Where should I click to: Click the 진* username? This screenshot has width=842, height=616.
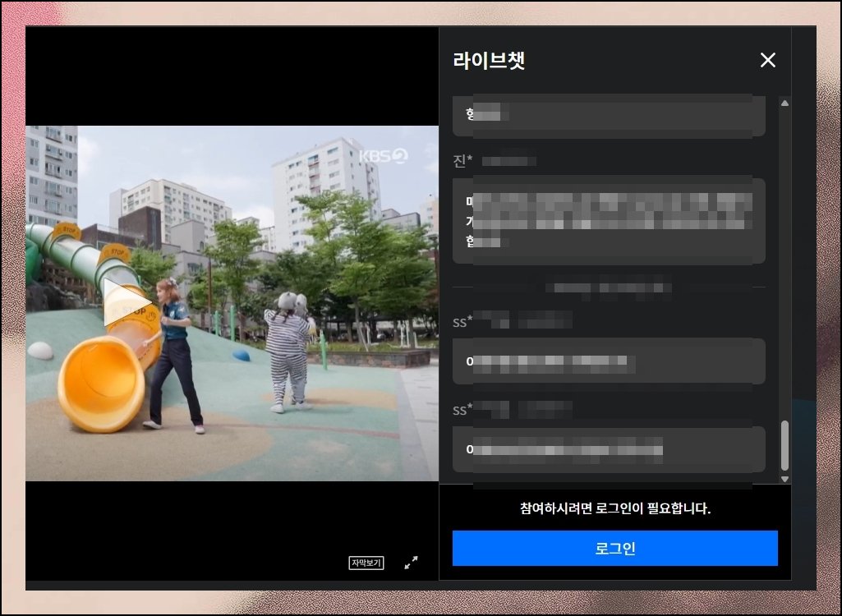point(462,161)
